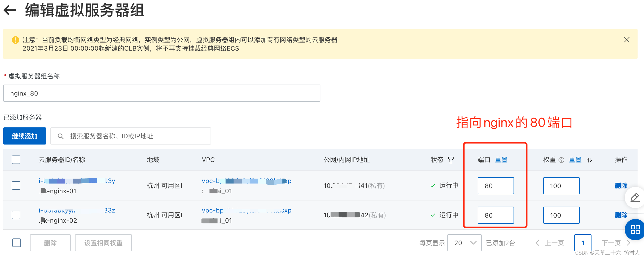Screen dimensions: 644x258
Task: Toggle the bottom select-all checkbox
Action: coord(17,243)
